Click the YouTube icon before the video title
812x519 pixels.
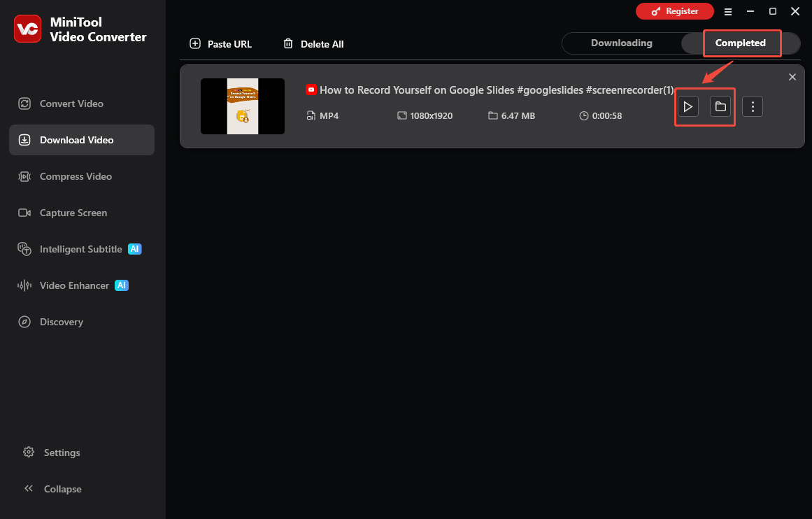click(x=311, y=90)
